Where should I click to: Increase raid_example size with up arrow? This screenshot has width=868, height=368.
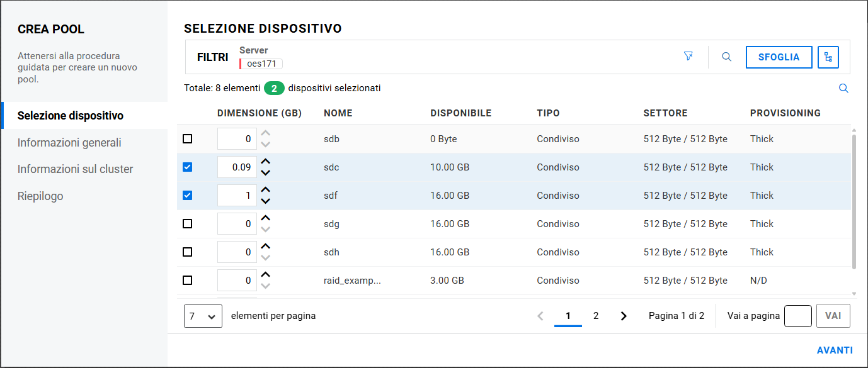[266, 275]
